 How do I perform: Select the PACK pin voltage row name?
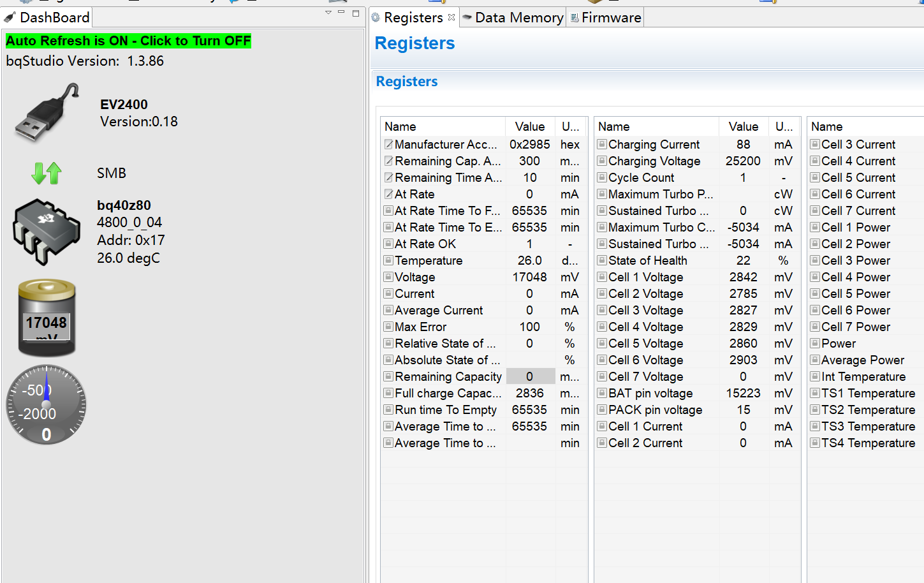click(656, 410)
